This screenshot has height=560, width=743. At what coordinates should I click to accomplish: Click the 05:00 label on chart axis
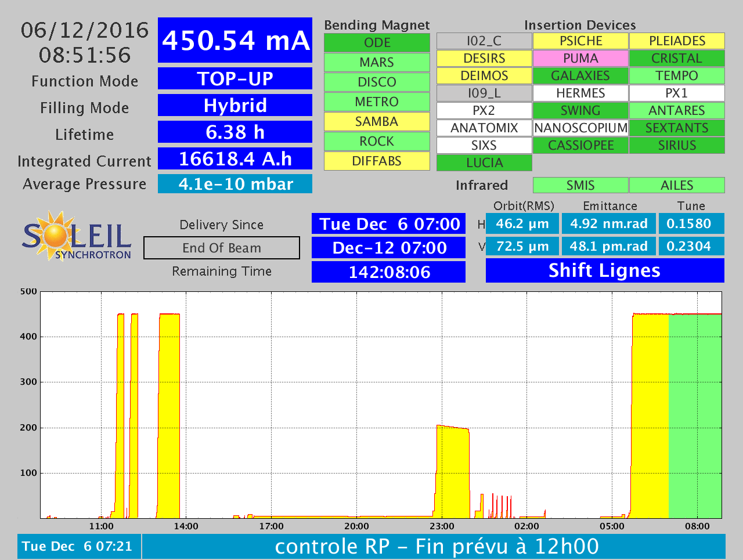(612, 526)
